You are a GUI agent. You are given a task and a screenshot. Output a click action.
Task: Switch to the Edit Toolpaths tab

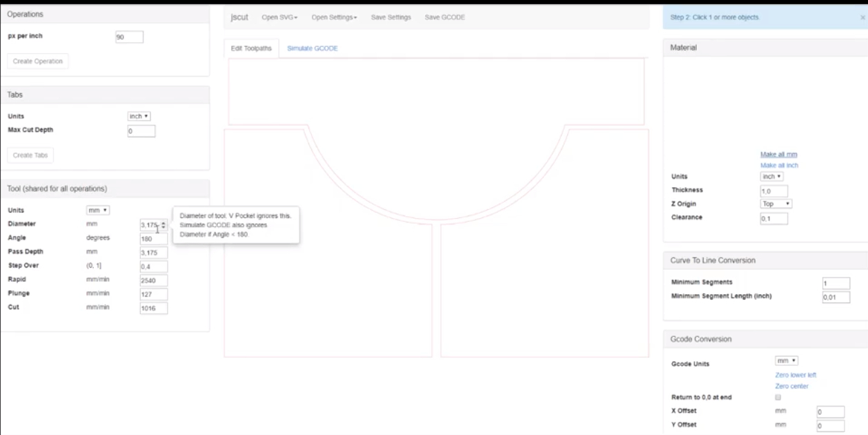pyautogui.click(x=251, y=48)
